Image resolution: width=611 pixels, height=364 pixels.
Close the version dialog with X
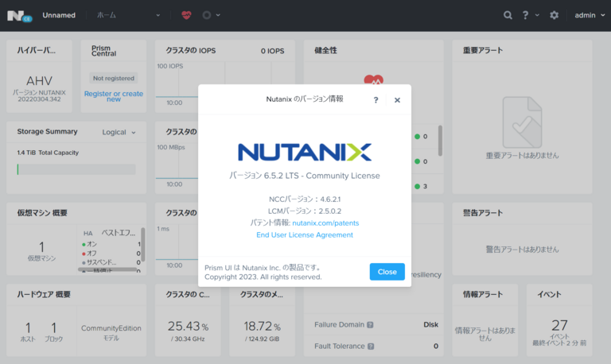click(397, 100)
